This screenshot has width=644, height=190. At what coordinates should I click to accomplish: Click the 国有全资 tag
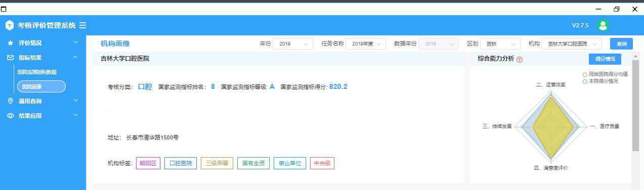tap(253, 163)
